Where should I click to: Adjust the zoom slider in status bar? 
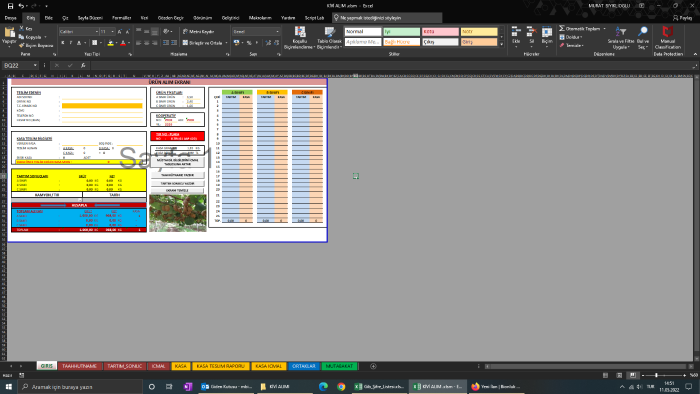point(656,375)
